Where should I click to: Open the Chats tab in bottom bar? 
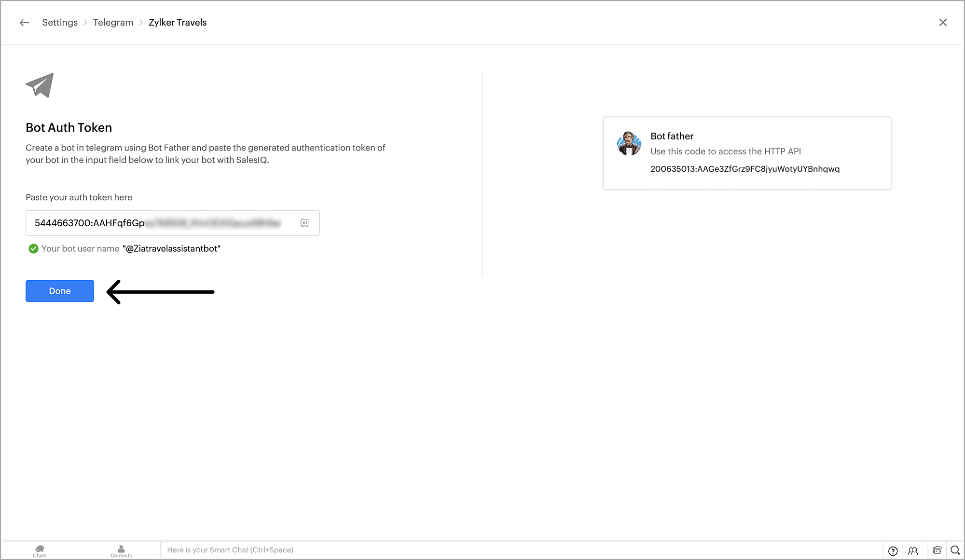(x=40, y=550)
